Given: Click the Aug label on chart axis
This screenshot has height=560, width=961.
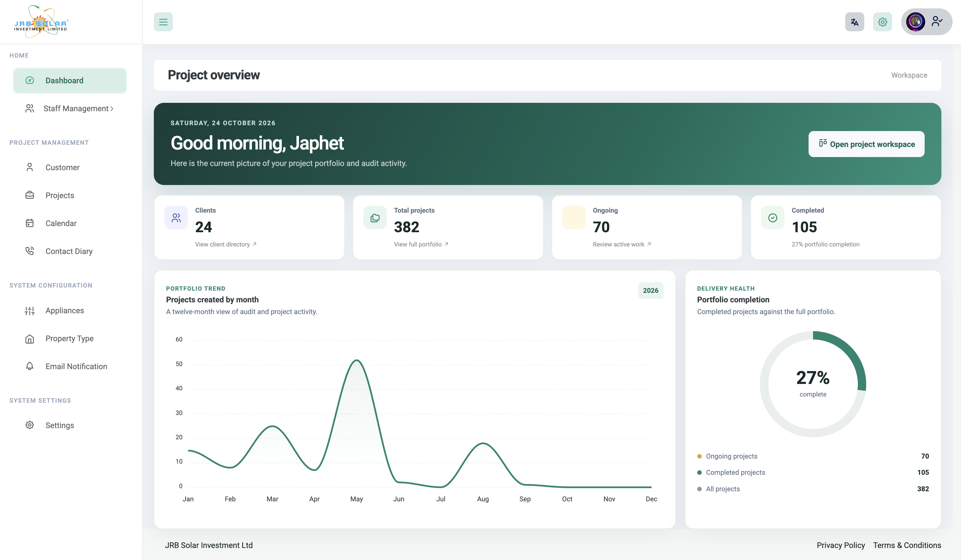Looking at the screenshot, I should [483, 499].
